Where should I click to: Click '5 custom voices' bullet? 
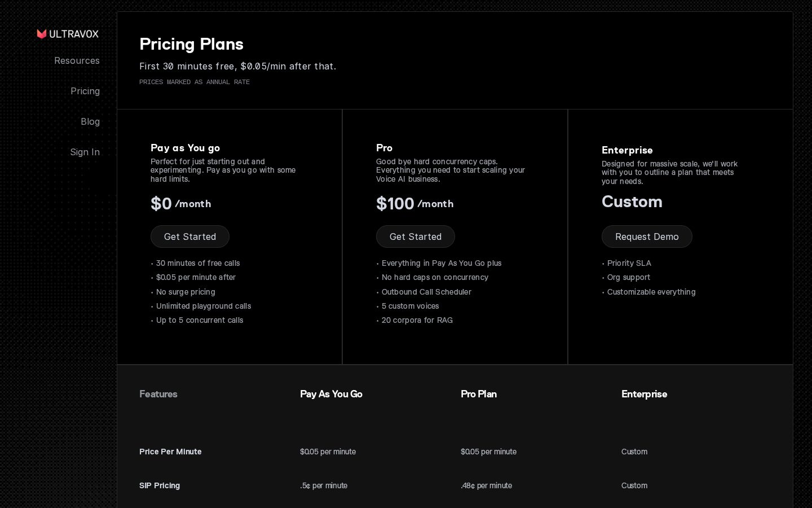click(410, 306)
